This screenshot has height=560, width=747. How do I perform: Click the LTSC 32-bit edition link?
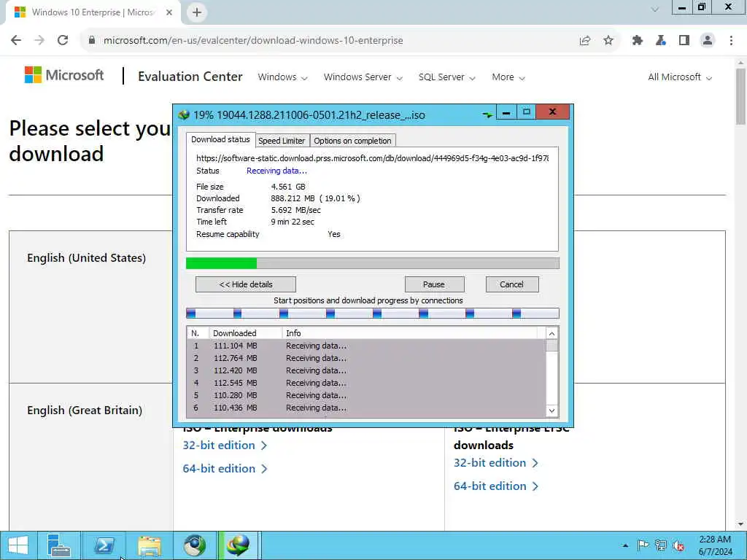pos(496,463)
